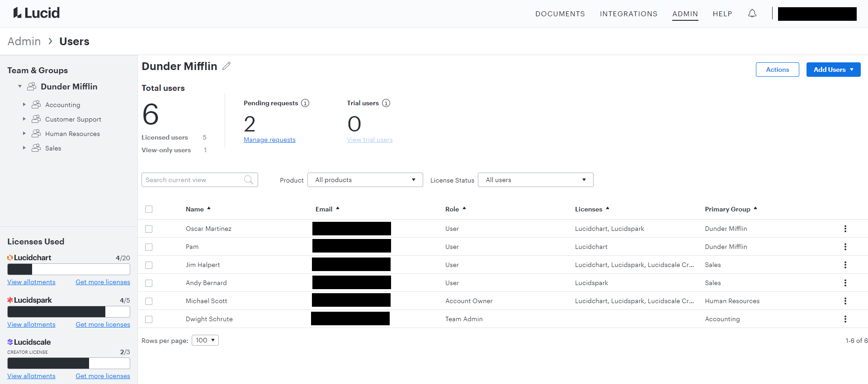
Task: Open more options for Jim Halpert
Action: 845,265
